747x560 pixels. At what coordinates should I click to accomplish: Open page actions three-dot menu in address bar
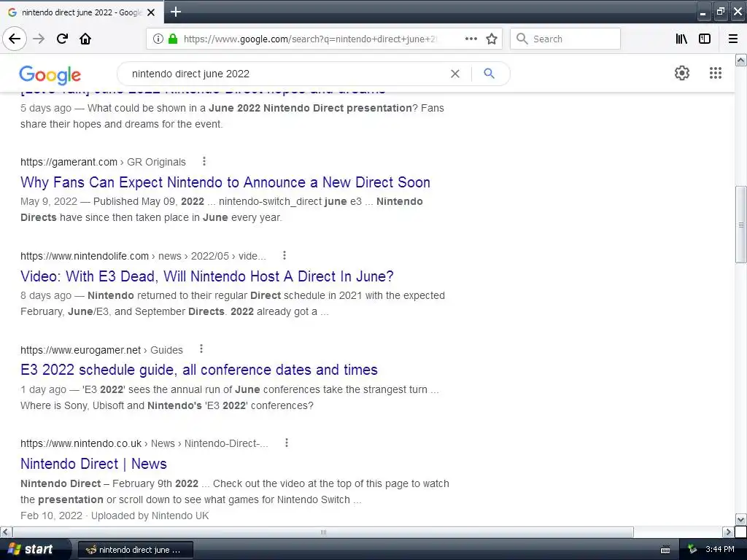471,39
